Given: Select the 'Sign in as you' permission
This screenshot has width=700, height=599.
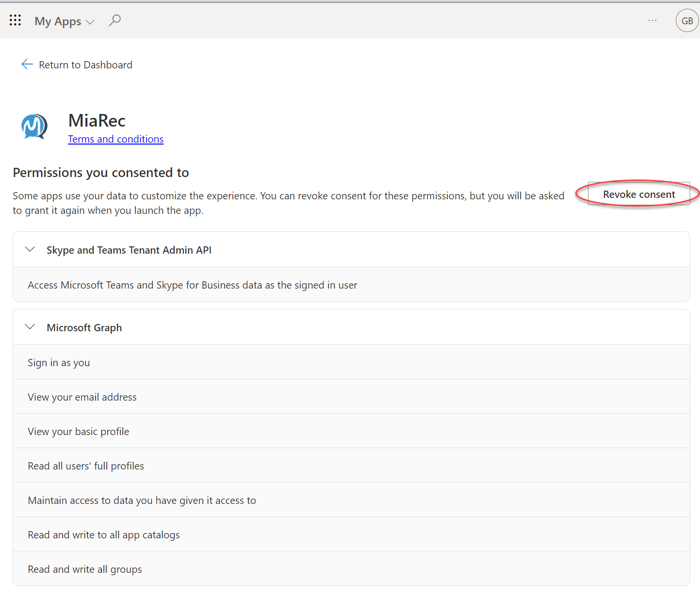Looking at the screenshot, I should (x=351, y=362).
